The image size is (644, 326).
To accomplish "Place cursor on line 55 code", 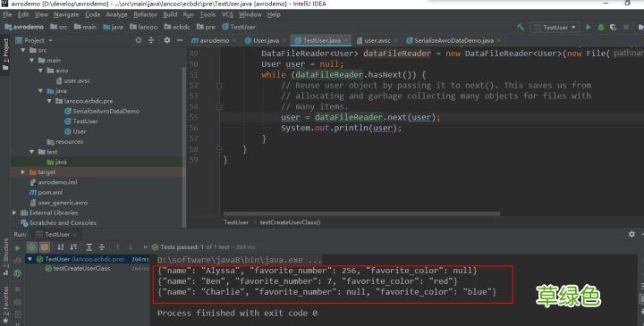I will (x=360, y=117).
